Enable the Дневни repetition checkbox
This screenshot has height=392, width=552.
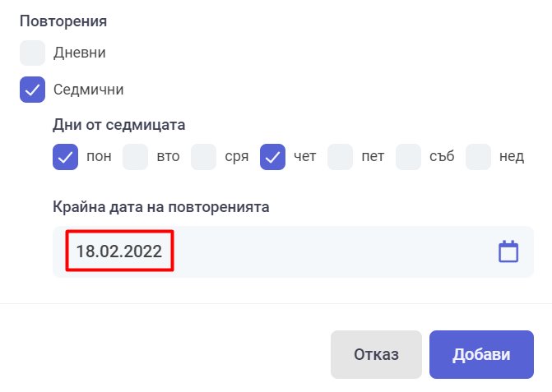pos(32,53)
